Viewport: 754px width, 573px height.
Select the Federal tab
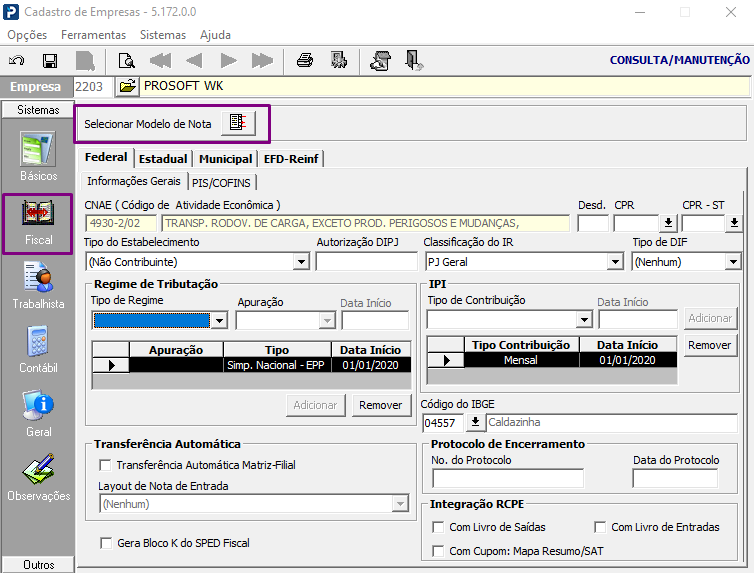tap(106, 158)
